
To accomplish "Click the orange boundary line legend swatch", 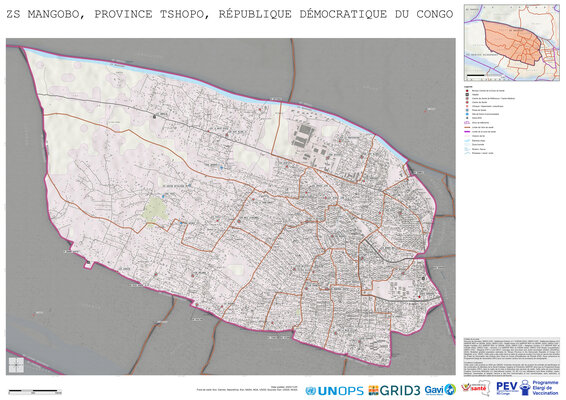I will [x=467, y=127].
